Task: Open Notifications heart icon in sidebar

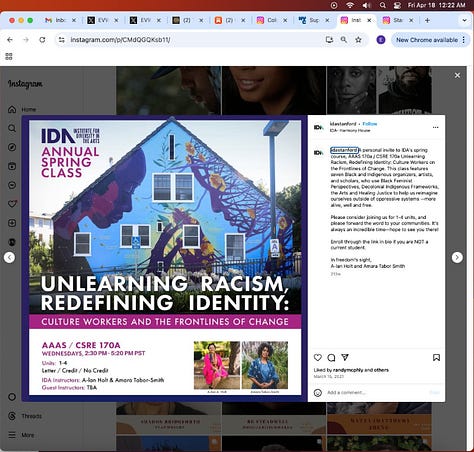Action: tap(12, 204)
